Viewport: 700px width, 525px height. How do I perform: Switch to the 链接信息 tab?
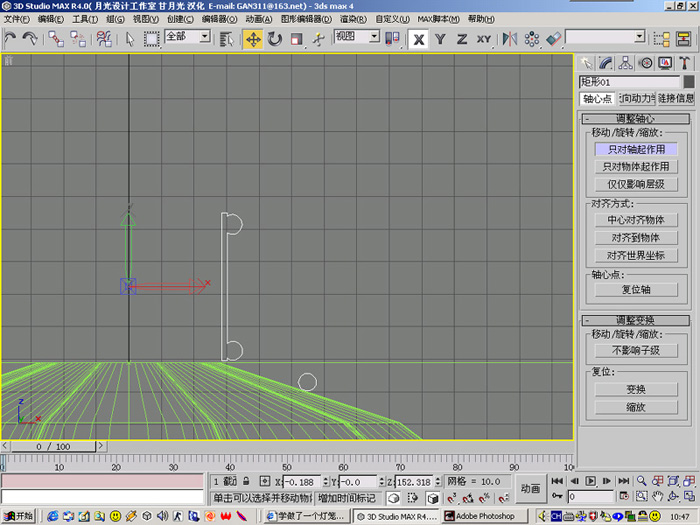click(676, 99)
